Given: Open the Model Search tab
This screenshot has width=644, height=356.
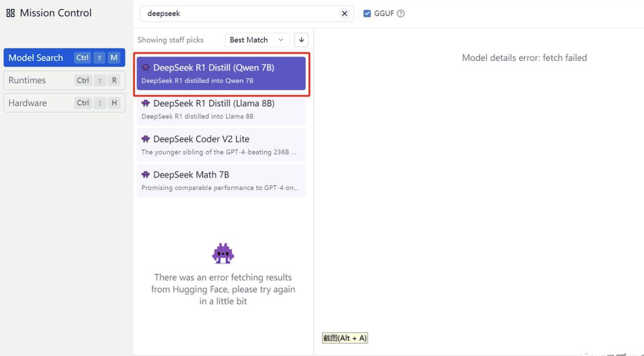Looking at the screenshot, I should click(x=64, y=58).
